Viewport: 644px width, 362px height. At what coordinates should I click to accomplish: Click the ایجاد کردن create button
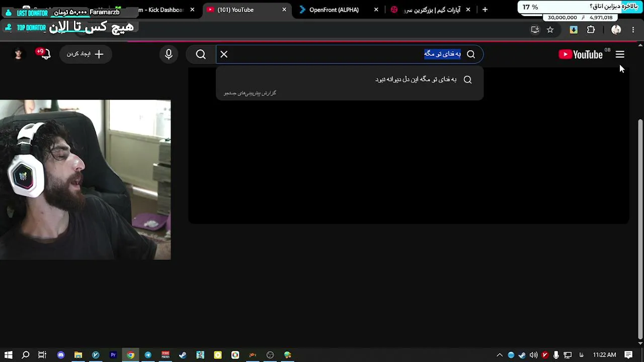point(85,54)
